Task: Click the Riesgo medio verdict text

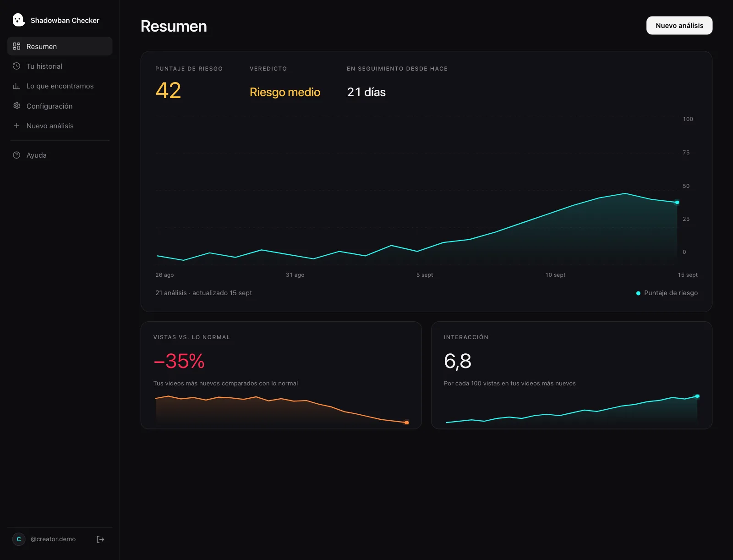Action: [x=285, y=92]
